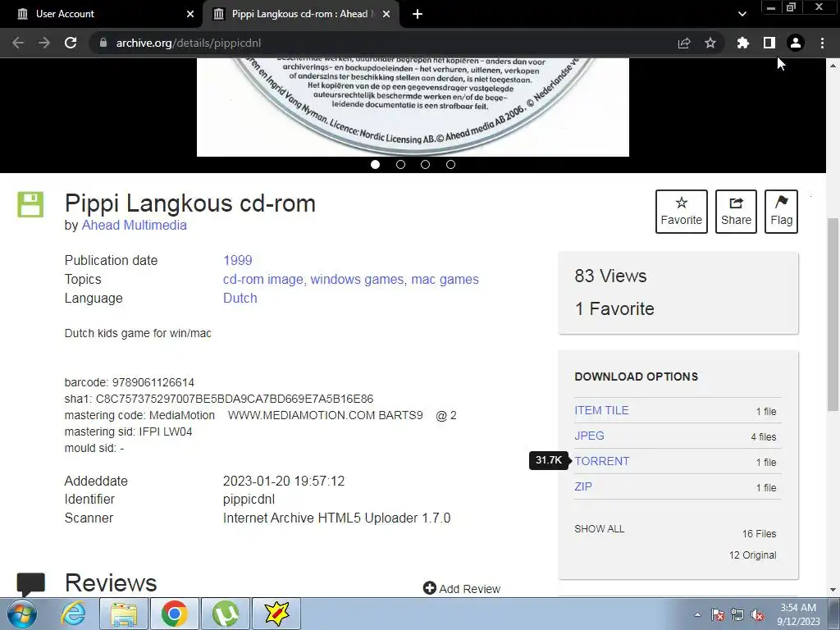
Task: Click the share page icon in address bar
Action: (x=684, y=43)
